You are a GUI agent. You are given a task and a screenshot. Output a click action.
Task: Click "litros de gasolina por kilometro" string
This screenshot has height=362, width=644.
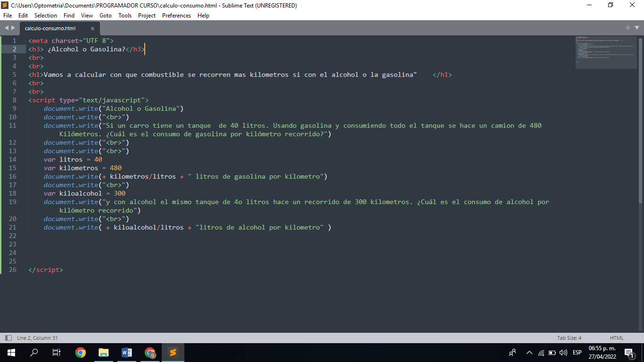(x=256, y=176)
